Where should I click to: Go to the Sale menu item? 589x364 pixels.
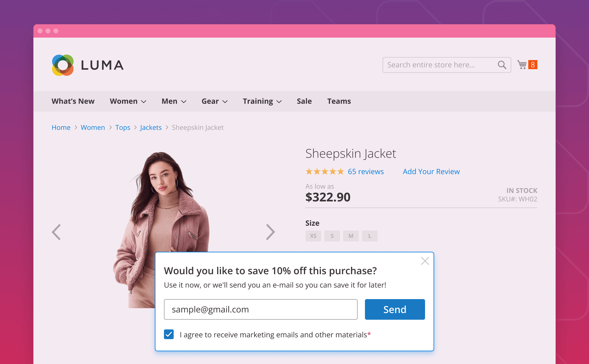pyautogui.click(x=304, y=101)
